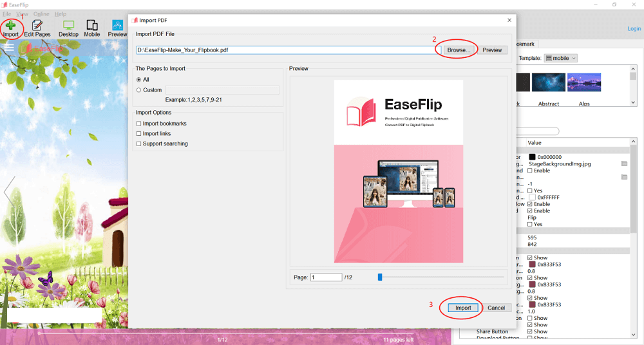Viewport: 644px width, 345px height.
Task: Click the black 0x000000 color swatch
Action: coord(532,156)
